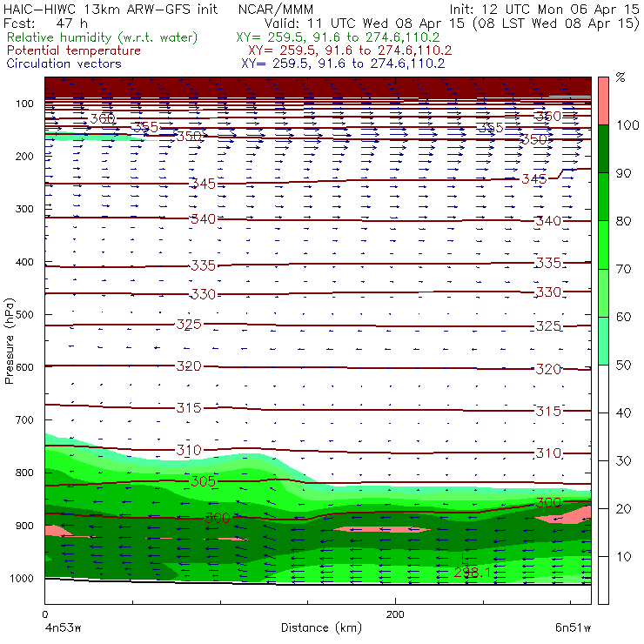Click the white 40-50% colorbar segment
The height and width of the screenshot is (644, 644).
(603, 388)
